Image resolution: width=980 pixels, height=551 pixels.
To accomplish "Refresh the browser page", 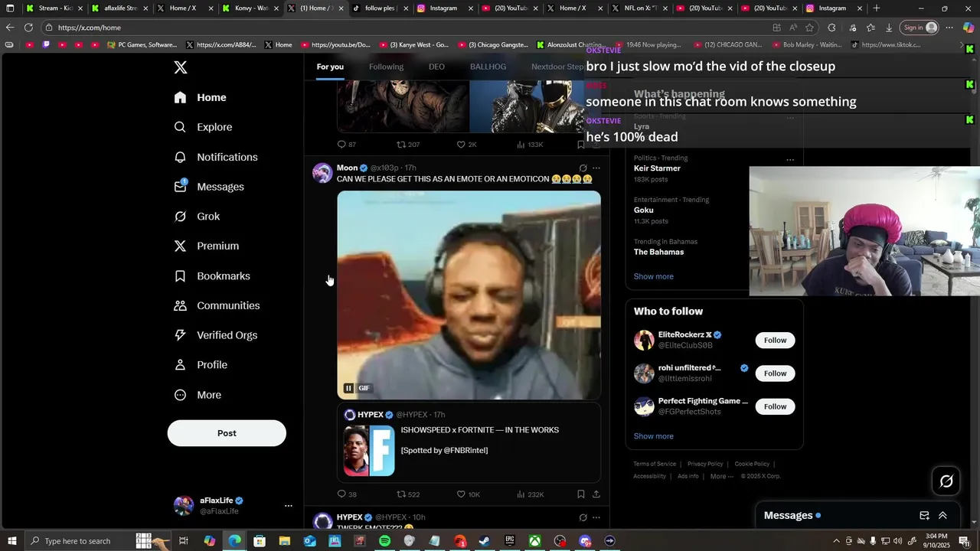I will pos(28,28).
